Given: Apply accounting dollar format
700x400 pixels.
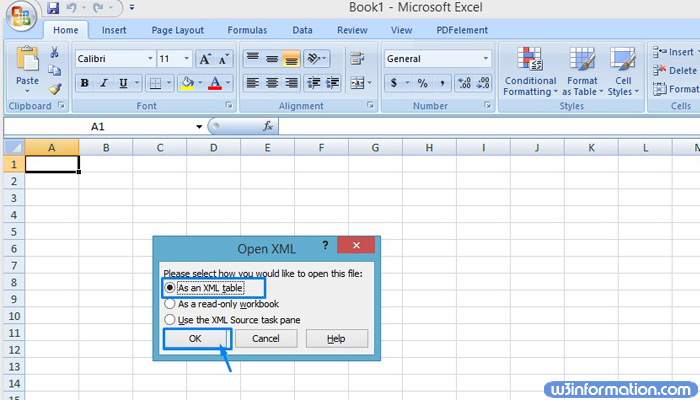Looking at the screenshot, I should [394, 83].
